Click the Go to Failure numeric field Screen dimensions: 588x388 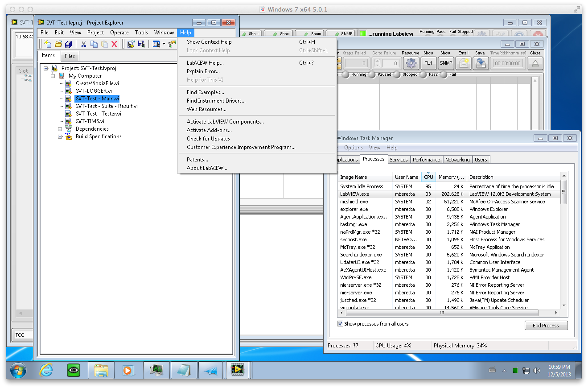(391, 63)
